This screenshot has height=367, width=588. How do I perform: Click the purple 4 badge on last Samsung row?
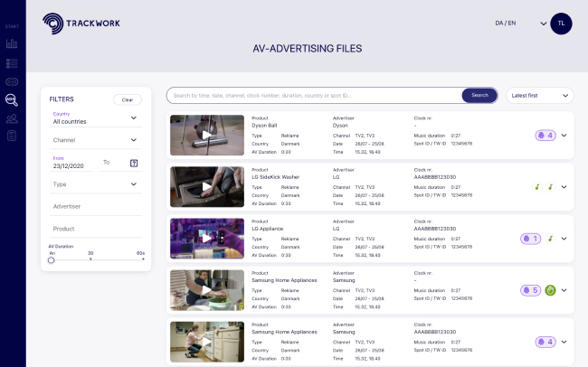[545, 342]
